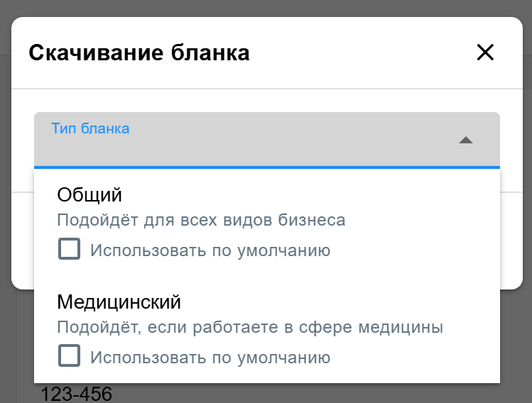The image size is (532, 403).
Task: Close the Скачивание бланка dialog with X
Action: pos(485,53)
